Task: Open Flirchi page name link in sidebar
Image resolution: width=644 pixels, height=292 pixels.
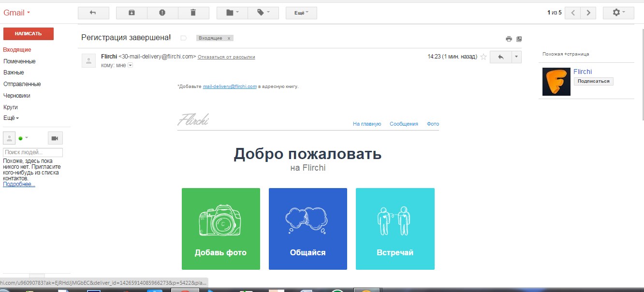Action: pyautogui.click(x=583, y=72)
